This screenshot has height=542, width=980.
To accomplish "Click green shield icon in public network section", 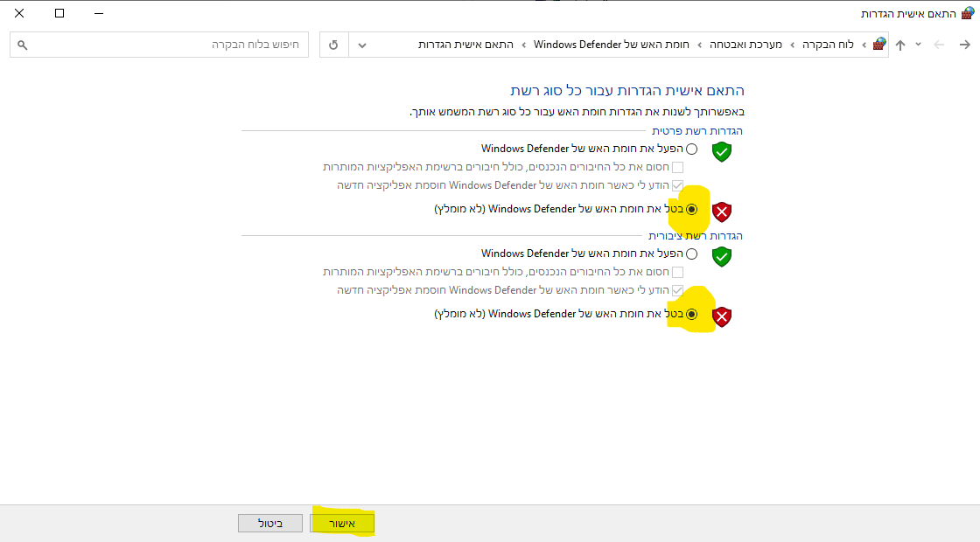I will pyautogui.click(x=722, y=257).
